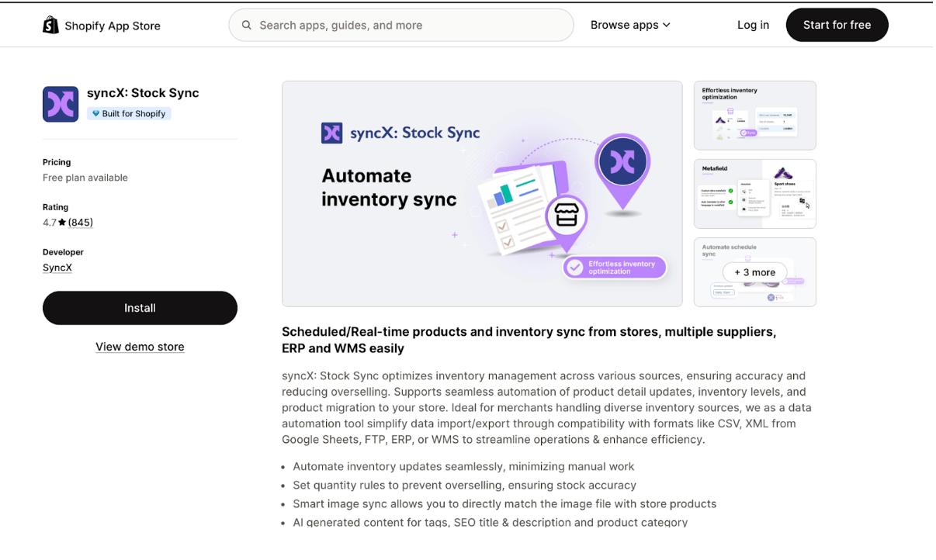Click the search magnifier icon

247,26
